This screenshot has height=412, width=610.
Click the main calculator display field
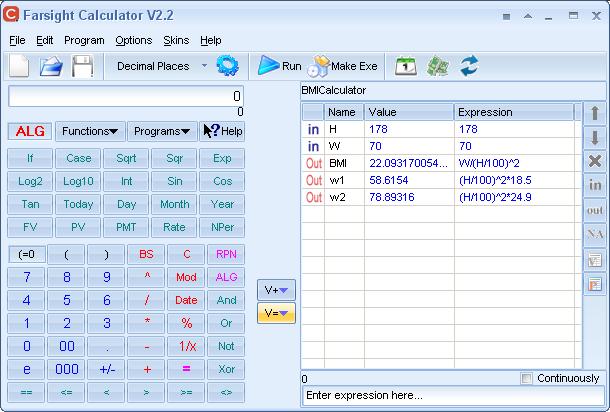[x=126, y=96]
